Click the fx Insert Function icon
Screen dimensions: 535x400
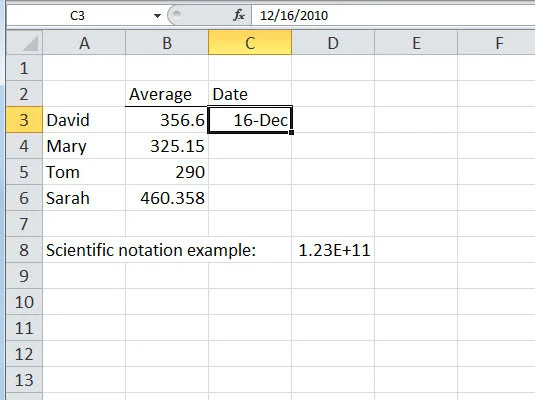click(x=239, y=15)
